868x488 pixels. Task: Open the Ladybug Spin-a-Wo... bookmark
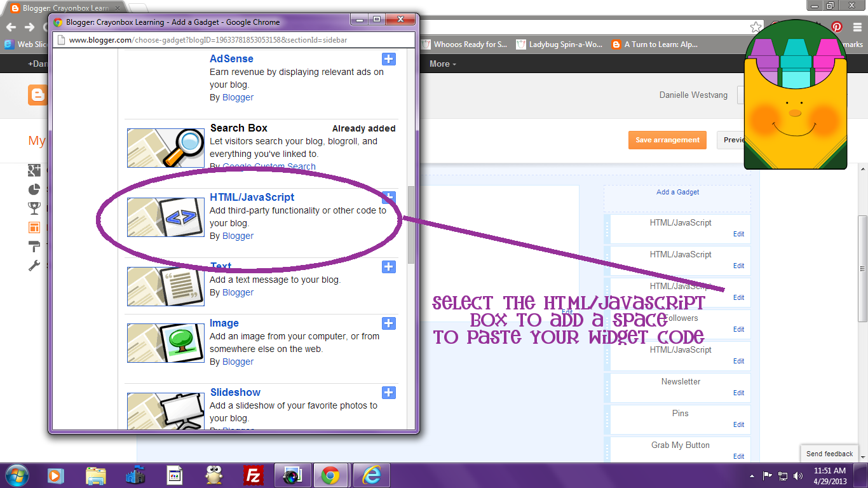[x=559, y=44]
